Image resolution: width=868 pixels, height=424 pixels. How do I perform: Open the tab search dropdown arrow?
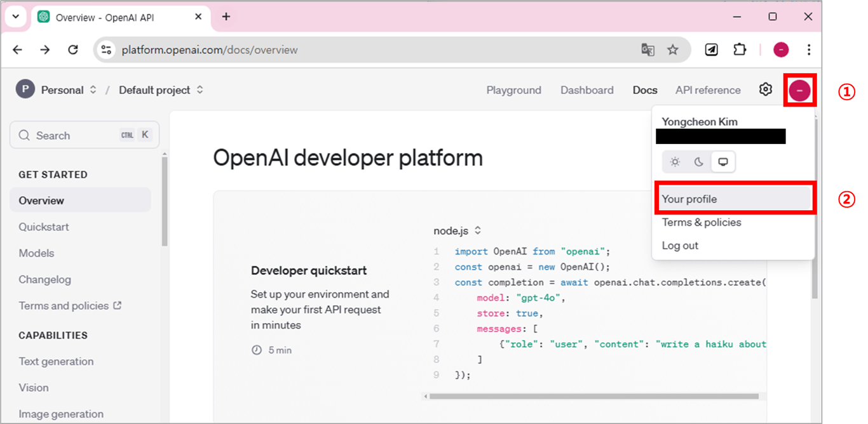(16, 17)
